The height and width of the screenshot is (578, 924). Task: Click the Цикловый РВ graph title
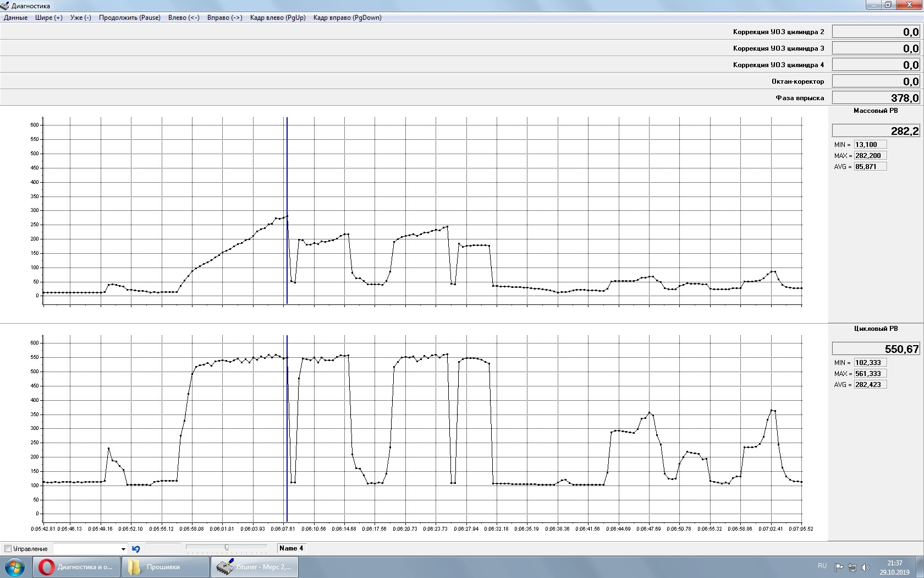point(876,329)
